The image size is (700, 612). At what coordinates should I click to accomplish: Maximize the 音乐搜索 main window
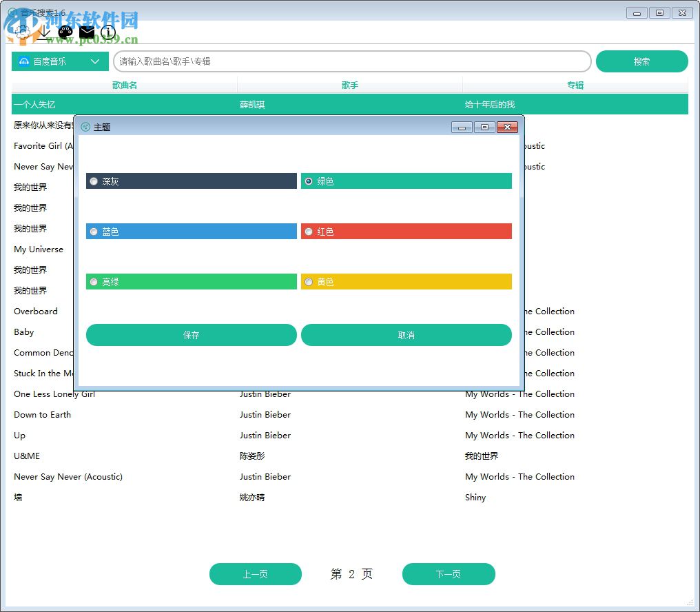tap(659, 13)
